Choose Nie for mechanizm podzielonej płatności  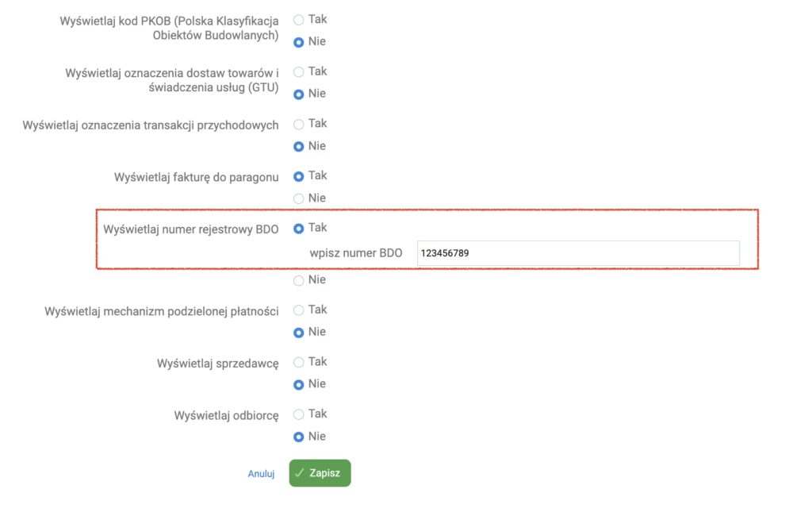(x=299, y=333)
